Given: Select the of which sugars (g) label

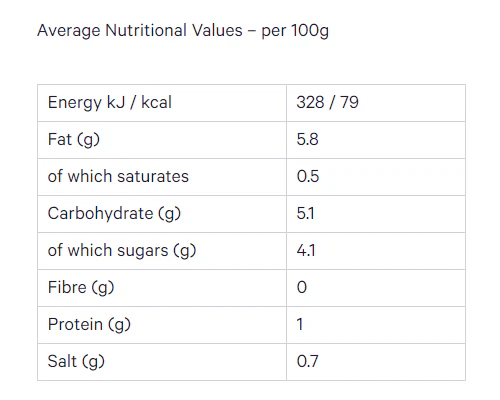Looking at the screenshot, I should click(x=122, y=251).
